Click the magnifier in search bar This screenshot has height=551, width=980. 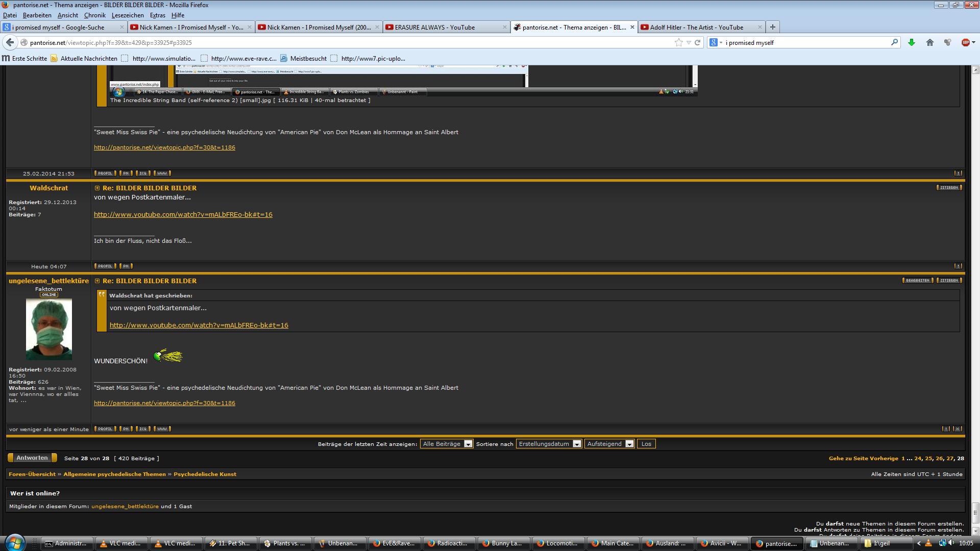[x=894, y=42]
